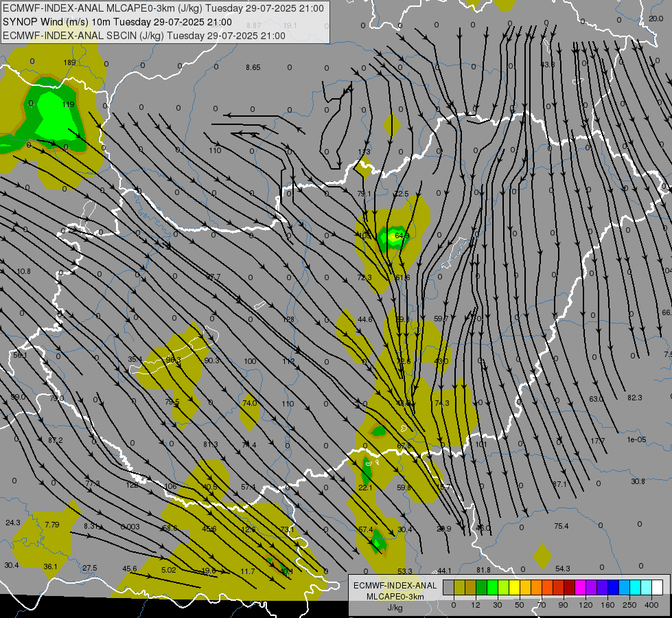Click legend tick label '12'
Viewport: 672px width, 618px height.
475,605
